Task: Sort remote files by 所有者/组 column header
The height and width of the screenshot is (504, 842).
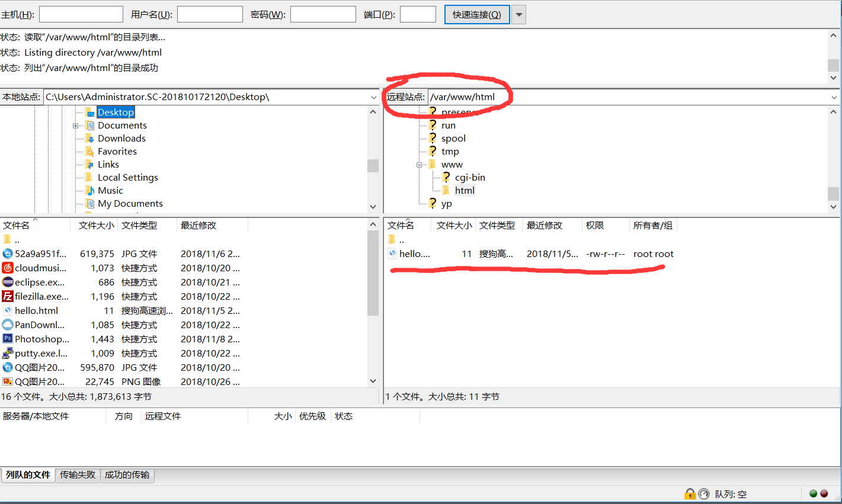Action: pyautogui.click(x=652, y=225)
